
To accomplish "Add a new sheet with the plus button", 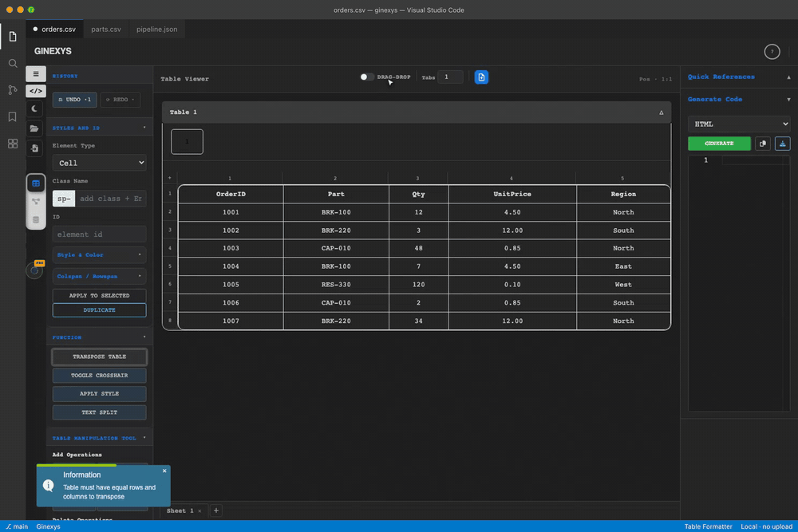I will (x=215, y=510).
